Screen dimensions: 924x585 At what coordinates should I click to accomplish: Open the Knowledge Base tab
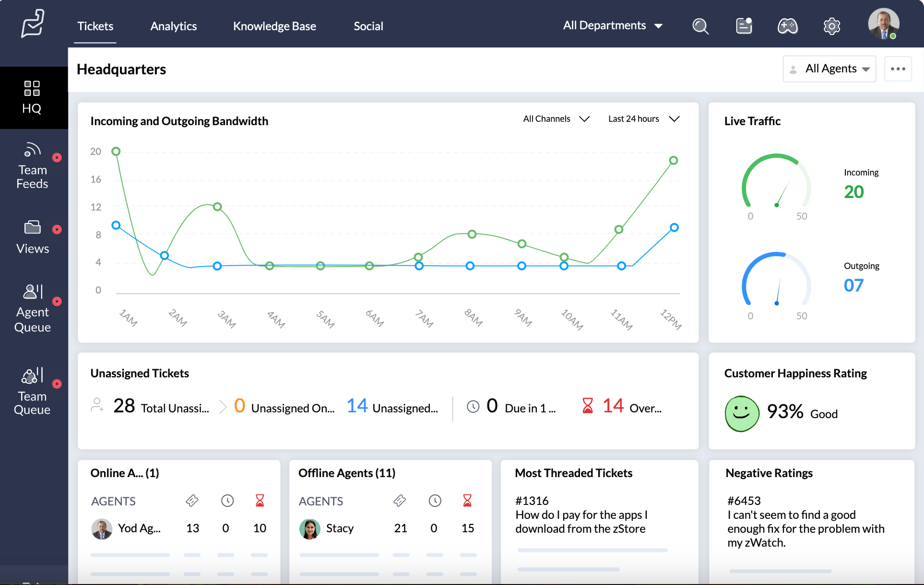click(x=274, y=26)
